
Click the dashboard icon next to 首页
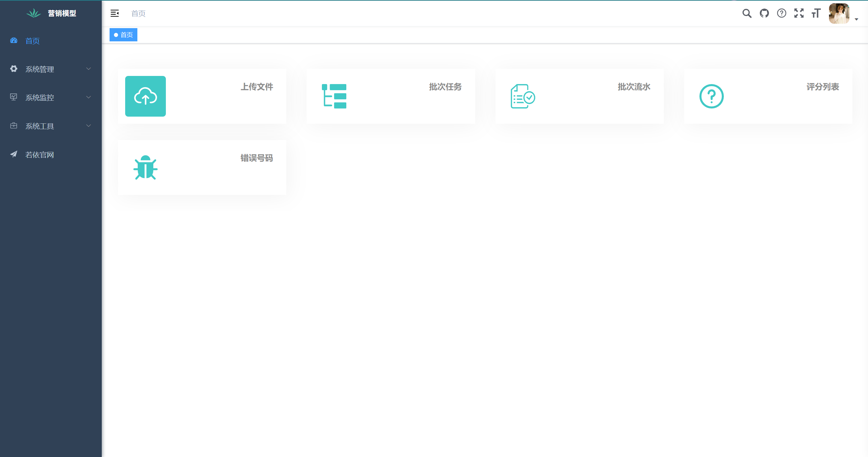14,41
